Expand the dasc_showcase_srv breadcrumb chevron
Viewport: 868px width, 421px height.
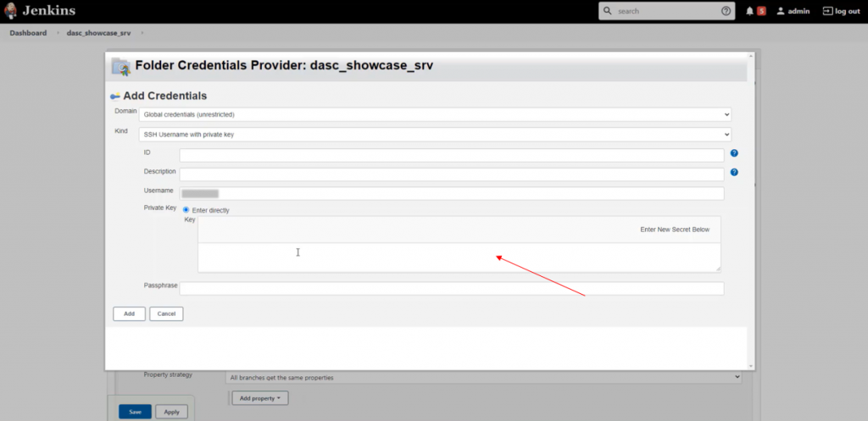[x=142, y=33]
